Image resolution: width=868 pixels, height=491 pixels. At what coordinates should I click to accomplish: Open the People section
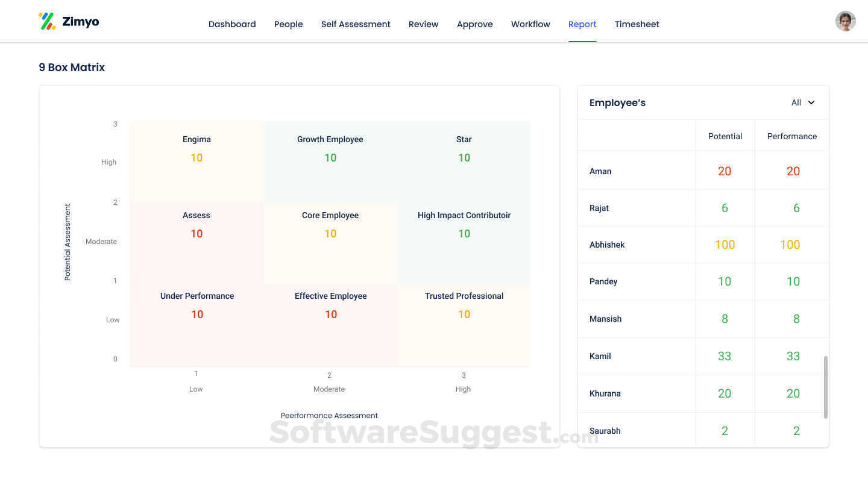tap(288, 24)
